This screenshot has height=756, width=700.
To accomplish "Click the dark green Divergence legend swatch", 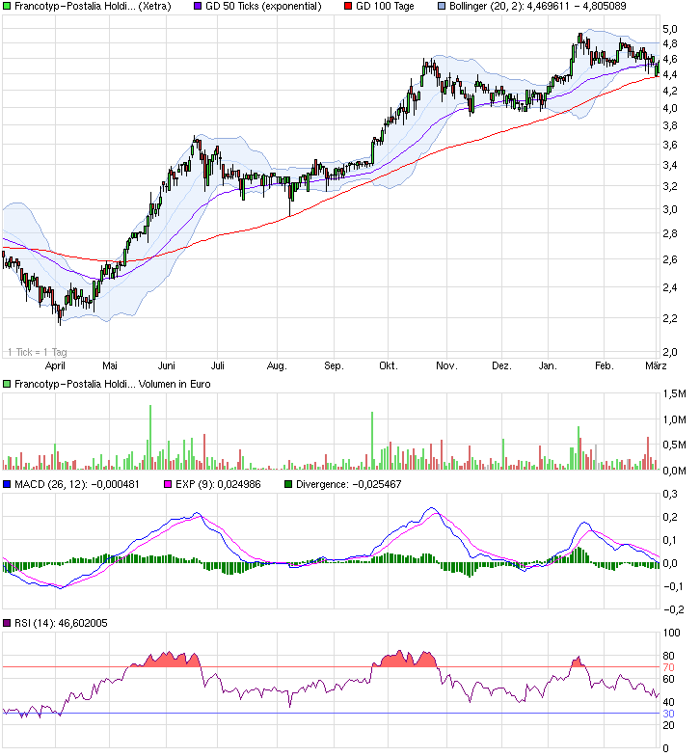I will point(288,484).
